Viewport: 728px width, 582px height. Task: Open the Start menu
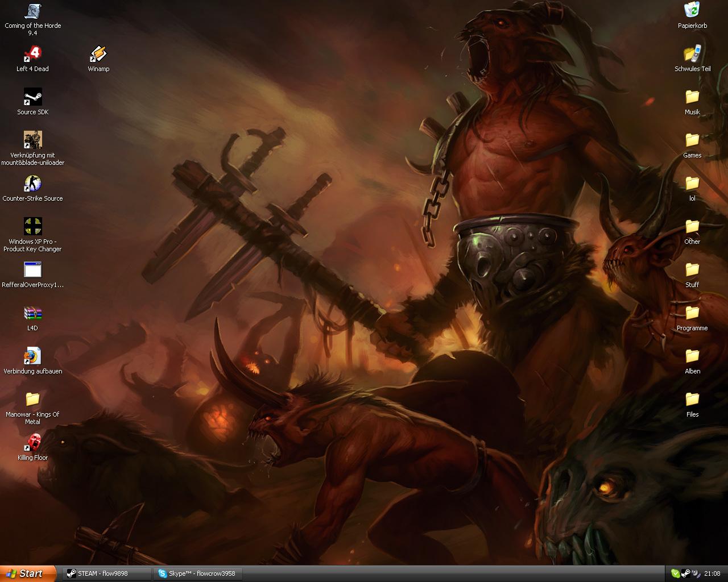28,573
